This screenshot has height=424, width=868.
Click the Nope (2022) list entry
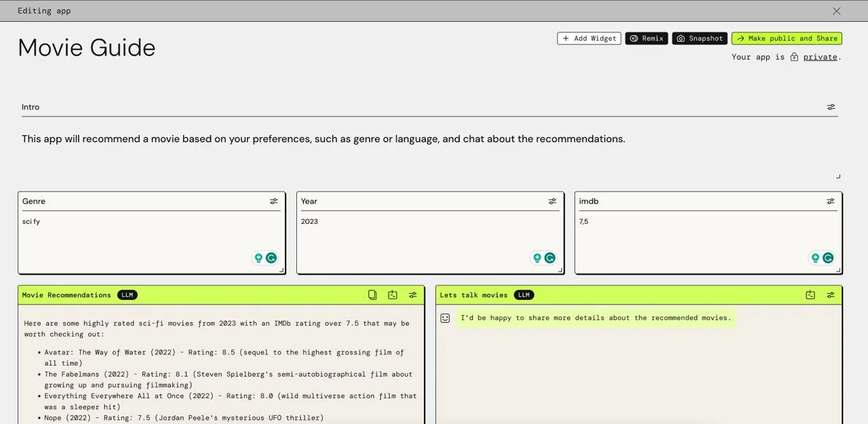(x=184, y=418)
